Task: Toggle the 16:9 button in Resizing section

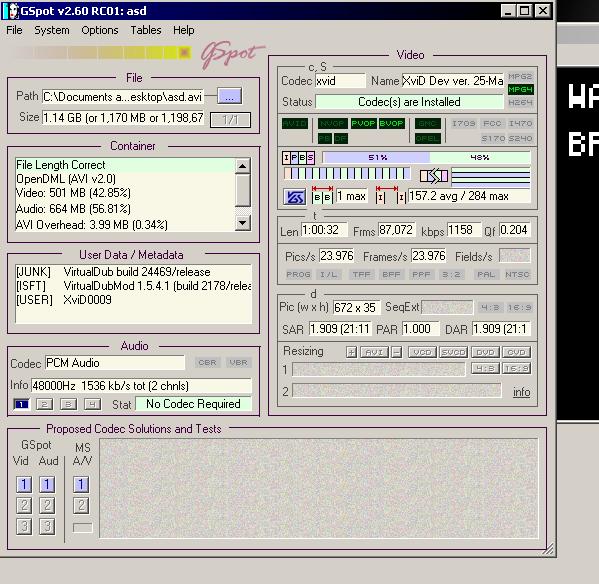Action: pyautogui.click(x=517, y=369)
